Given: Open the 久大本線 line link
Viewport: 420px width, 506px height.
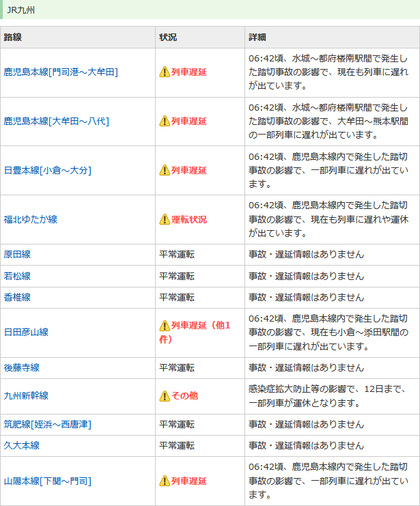Looking at the screenshot, I should pos(22,445).
